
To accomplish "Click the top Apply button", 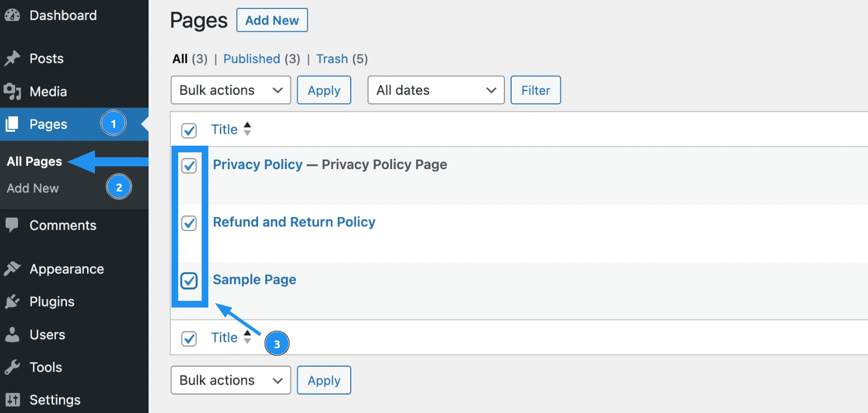I will 324,90.
